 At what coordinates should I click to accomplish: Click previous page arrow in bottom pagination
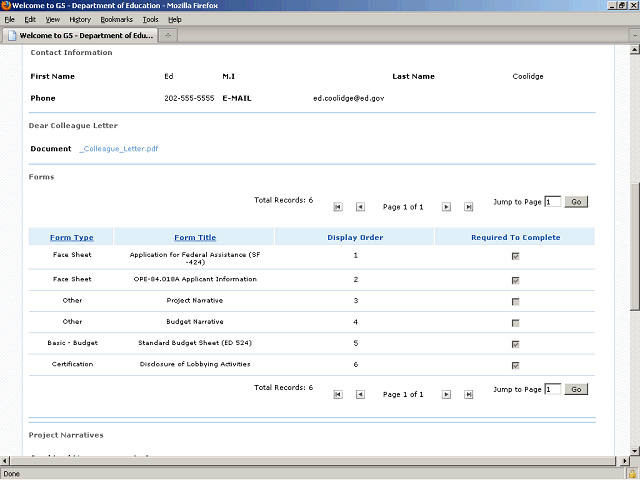pyautogui.click(x=360, y=394)
